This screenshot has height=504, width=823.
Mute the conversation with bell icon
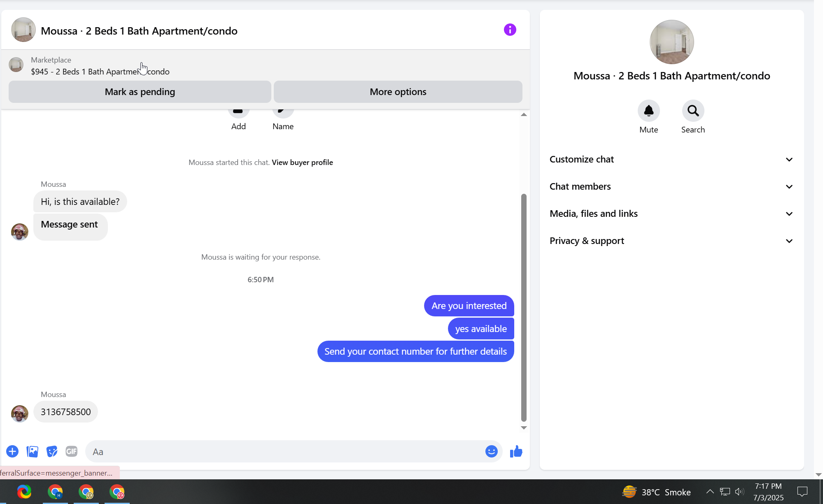pos(648,111)
